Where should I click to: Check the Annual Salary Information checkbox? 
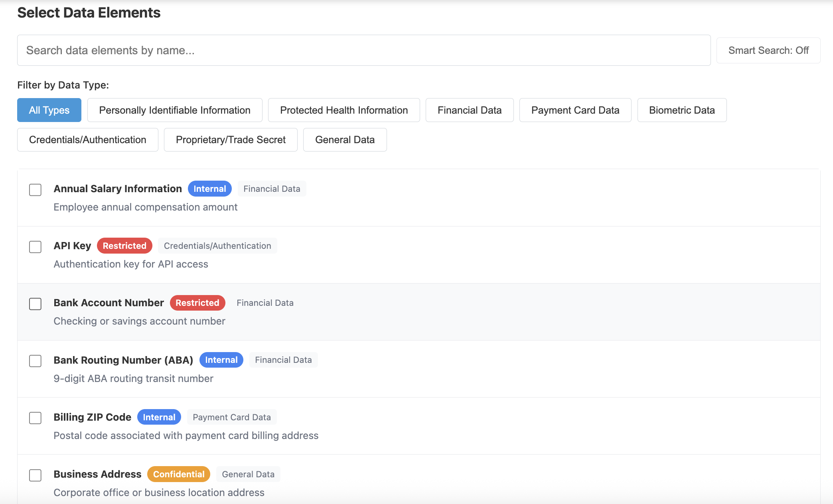(35, 190)
